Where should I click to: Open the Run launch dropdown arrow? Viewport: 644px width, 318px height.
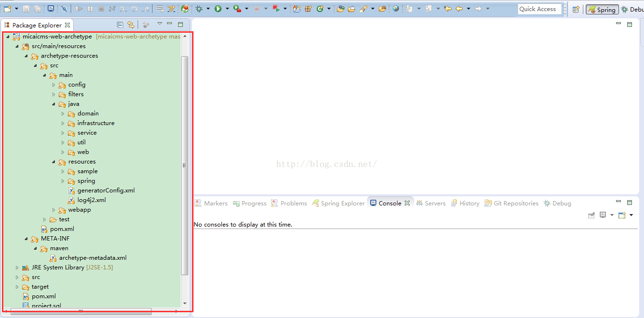click(227, 9)
